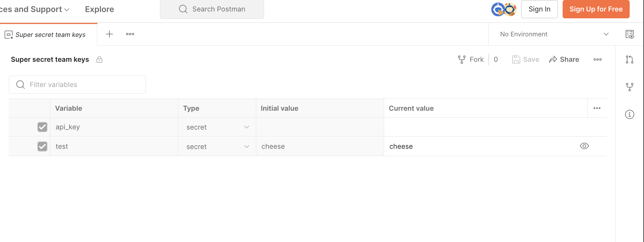Image resolution: width=644 pixels, height=242 pixels.
Task: Click the Sign In button
Action: tap(539, 9)
